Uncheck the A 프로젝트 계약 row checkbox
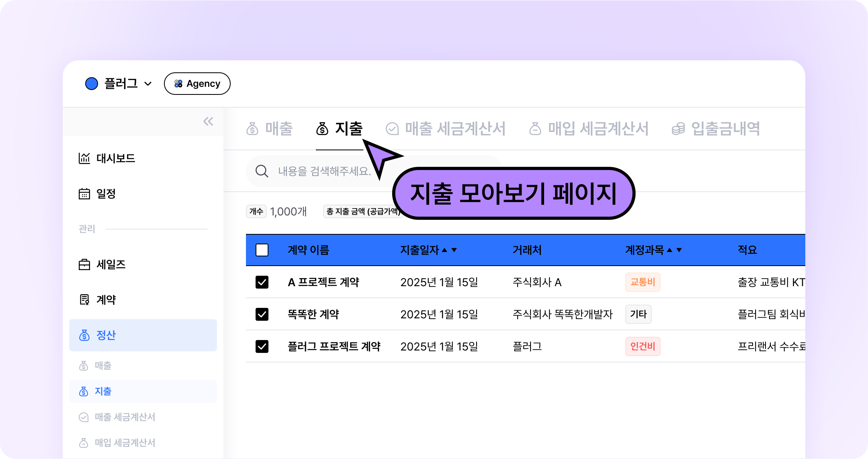 click(x=262, y=282)
